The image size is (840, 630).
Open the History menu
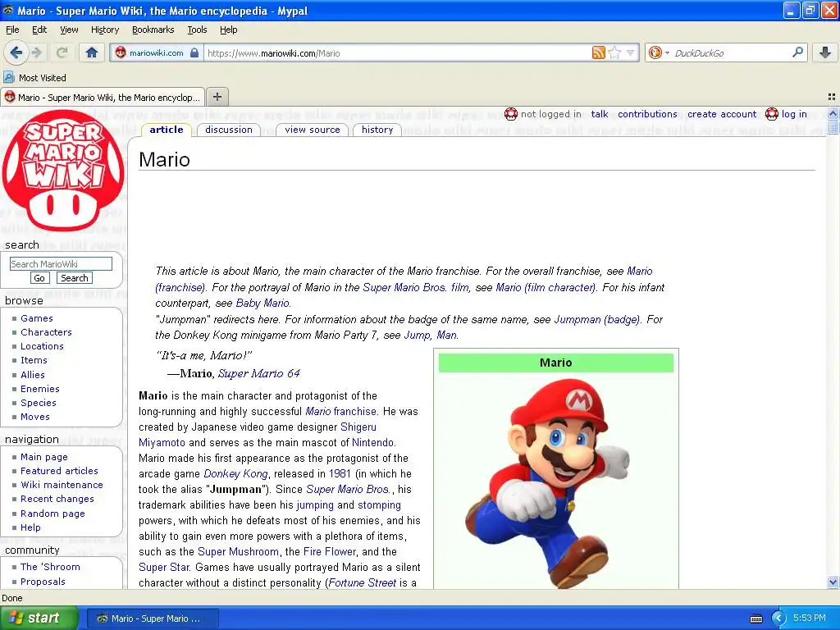coord(105,30)
